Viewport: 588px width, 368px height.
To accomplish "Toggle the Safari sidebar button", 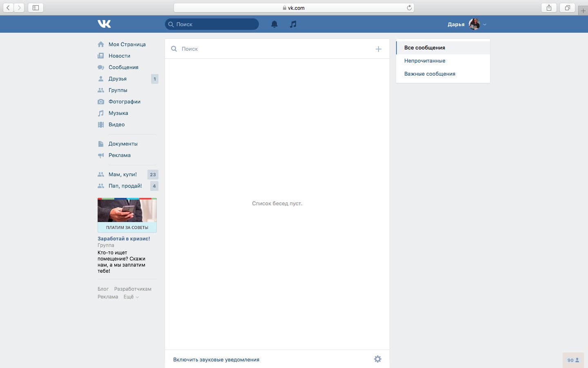I will [36, 7].
